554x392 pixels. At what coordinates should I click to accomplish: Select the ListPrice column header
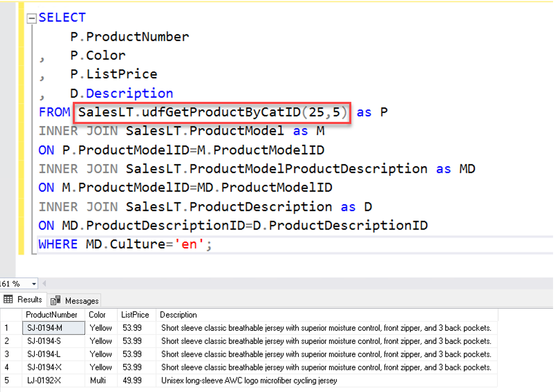(x=135, y=315)
